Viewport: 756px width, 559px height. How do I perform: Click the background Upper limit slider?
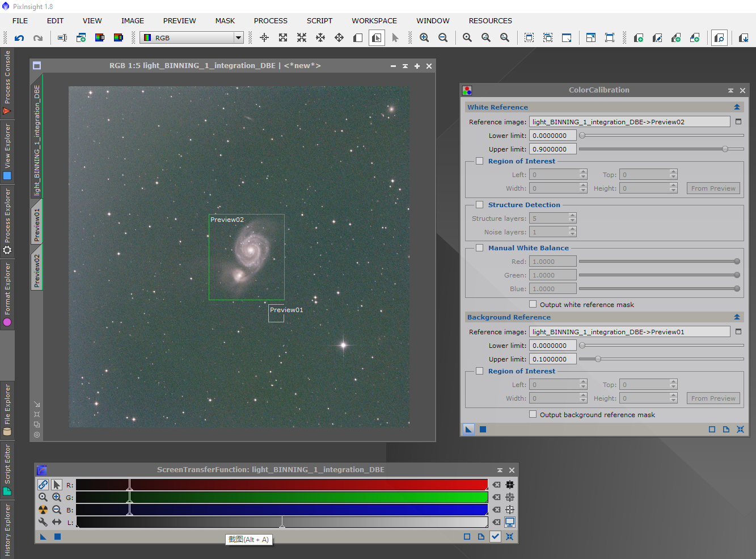(661, 359)
